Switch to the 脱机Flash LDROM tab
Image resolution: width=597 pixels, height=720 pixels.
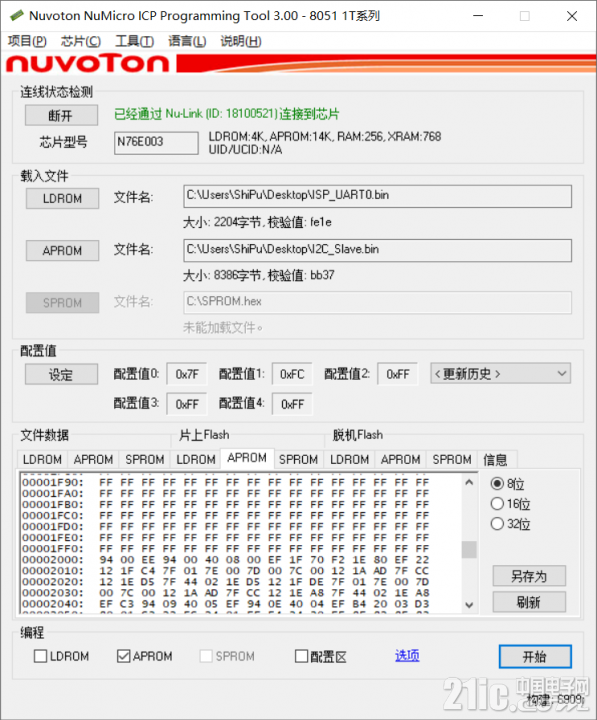coord(349,460)
